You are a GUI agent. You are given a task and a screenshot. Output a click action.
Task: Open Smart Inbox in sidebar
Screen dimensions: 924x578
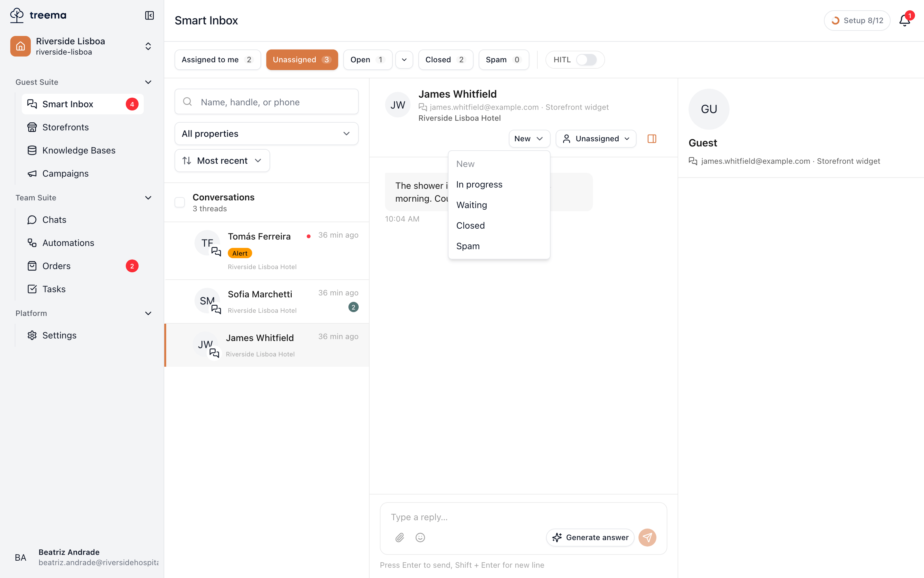tap(82, 104)
